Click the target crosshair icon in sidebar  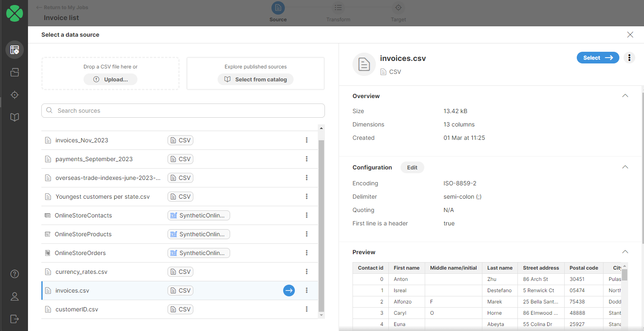coord(15,95)
